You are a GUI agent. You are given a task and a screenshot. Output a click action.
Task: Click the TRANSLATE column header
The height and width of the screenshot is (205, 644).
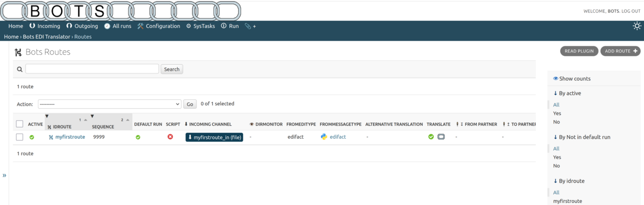pos(439,124)
